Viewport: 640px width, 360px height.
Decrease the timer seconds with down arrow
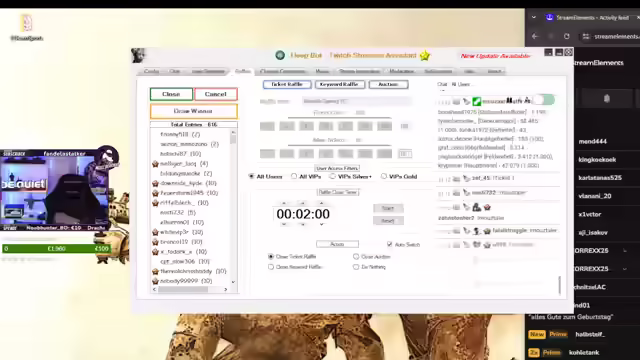(322, 224)
